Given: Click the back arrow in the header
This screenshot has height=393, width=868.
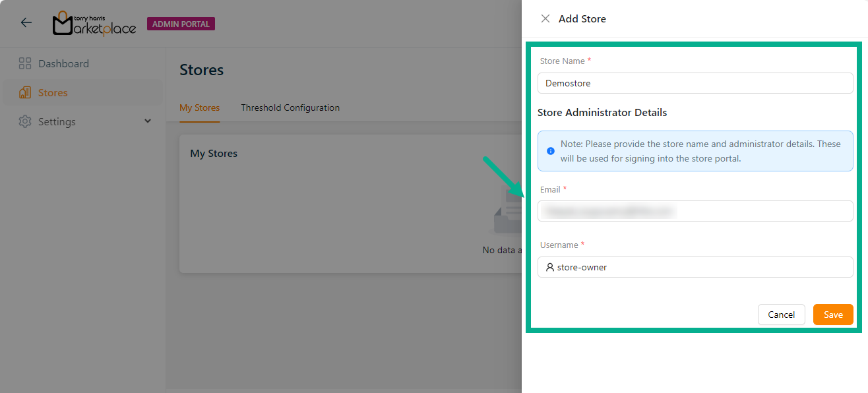Looking at the screenshot, I should point(26,23).
